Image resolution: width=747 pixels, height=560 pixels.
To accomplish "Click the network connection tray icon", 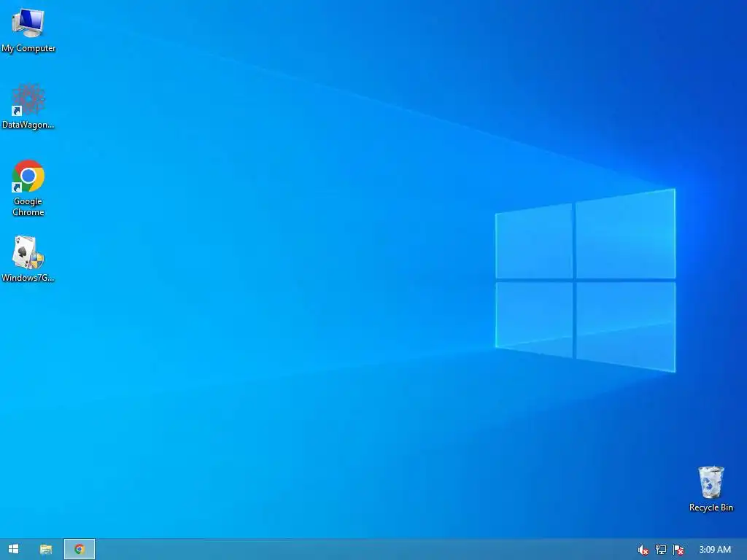I will [x=660, y=550].
